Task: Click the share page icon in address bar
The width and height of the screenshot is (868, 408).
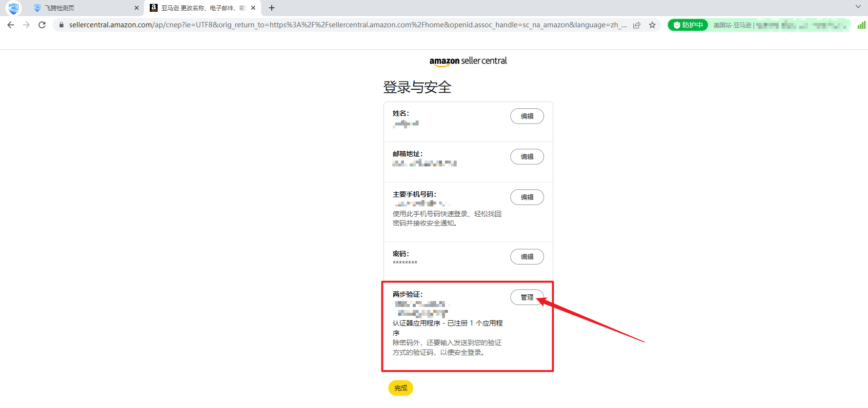Action: point(637,25)
